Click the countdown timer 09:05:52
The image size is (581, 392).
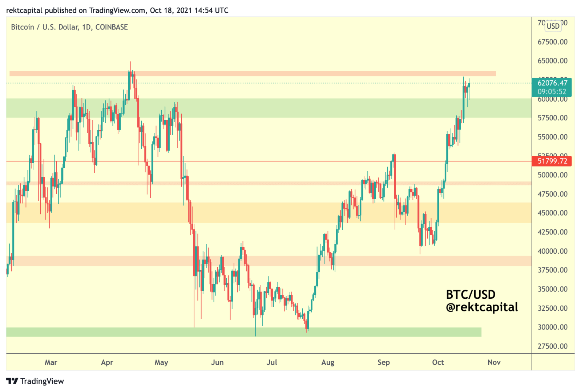click(552, 92)
